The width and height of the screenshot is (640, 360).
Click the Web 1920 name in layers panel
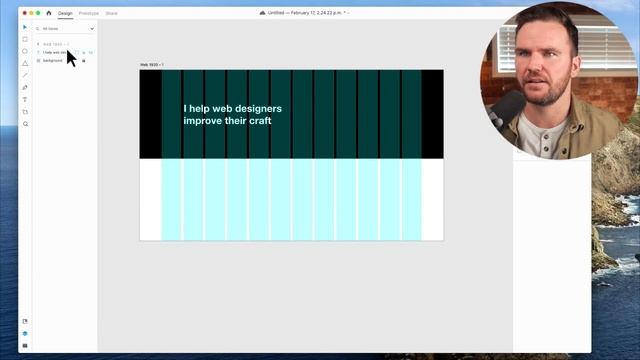(x=56, y=44)
